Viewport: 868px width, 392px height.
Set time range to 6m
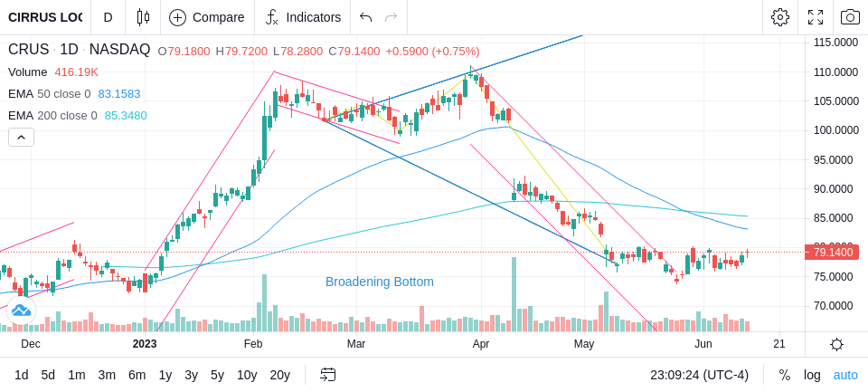pos(137,376)
